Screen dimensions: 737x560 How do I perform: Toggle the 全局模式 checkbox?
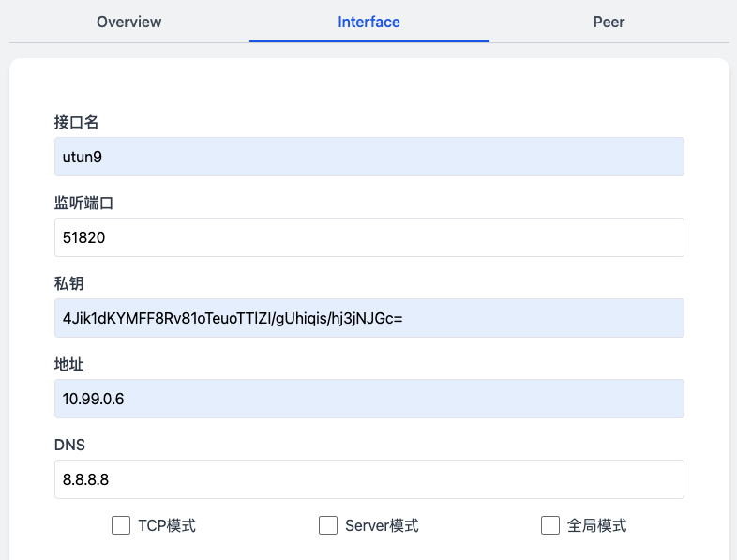550,525
